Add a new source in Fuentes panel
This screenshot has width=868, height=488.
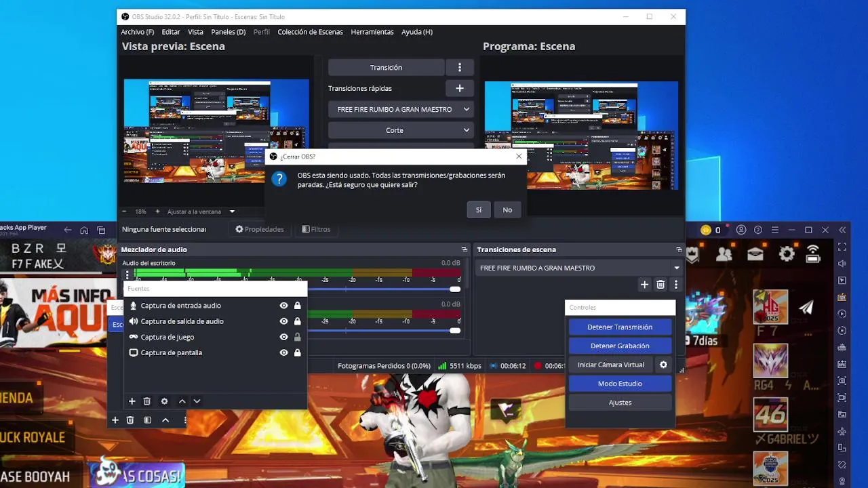[x=132, y=401]
